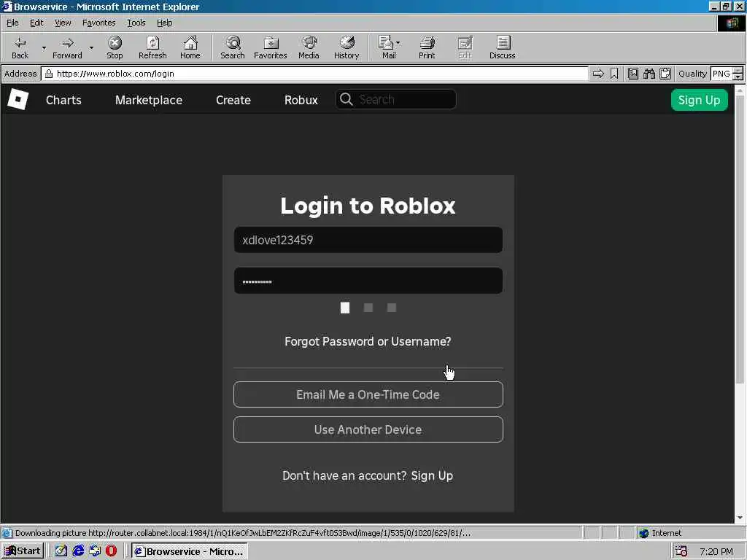Stop the page loading

[x=115, y=47]
